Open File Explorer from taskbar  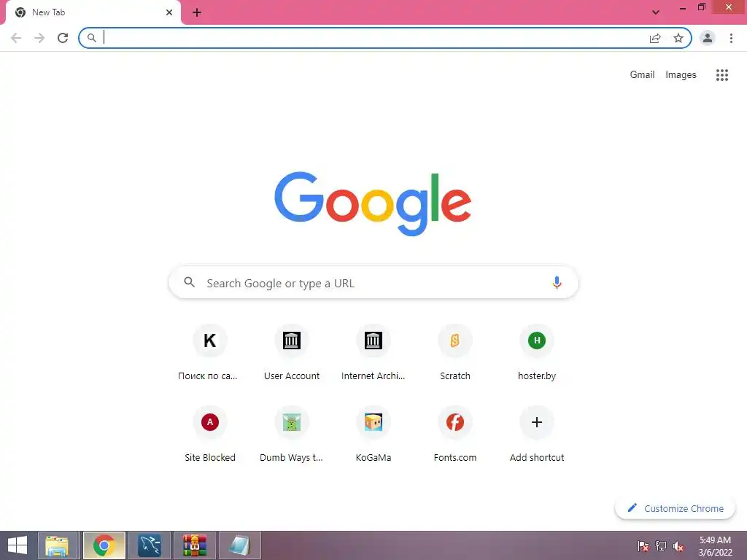[57, 545]
